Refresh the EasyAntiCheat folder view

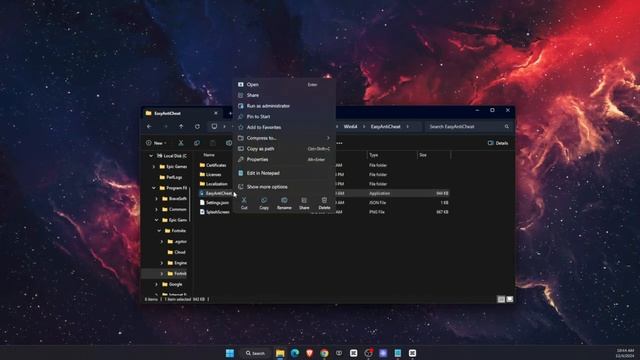point(197,127)
